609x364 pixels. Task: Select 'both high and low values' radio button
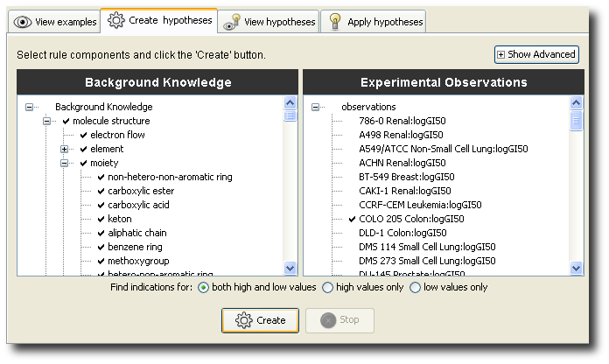pyautogui.click(x=203, y=287)
